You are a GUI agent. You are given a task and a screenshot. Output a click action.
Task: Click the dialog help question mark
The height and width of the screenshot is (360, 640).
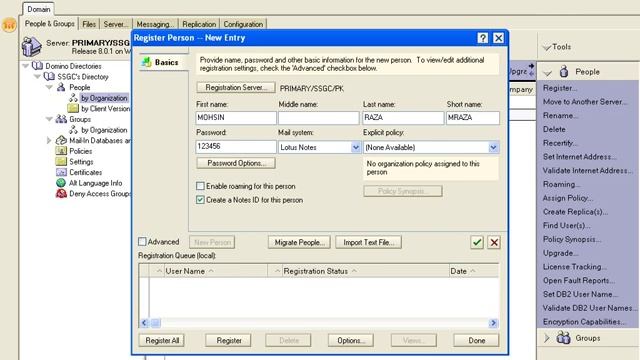[x=483, y=38]
